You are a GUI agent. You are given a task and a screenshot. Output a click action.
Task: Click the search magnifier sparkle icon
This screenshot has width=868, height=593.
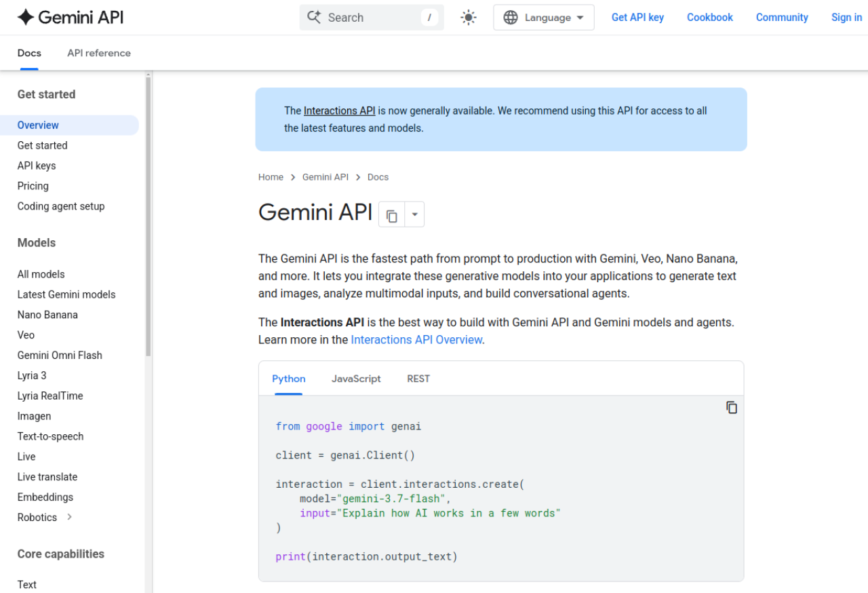pos(314,18)
